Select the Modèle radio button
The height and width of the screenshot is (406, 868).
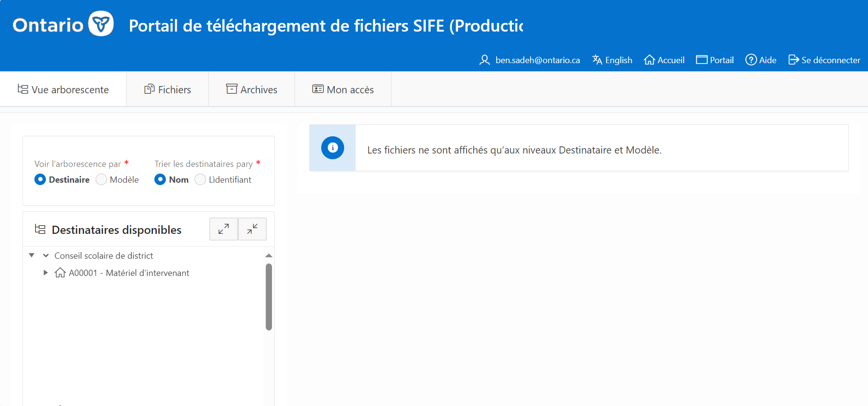[x=101, y=179]
